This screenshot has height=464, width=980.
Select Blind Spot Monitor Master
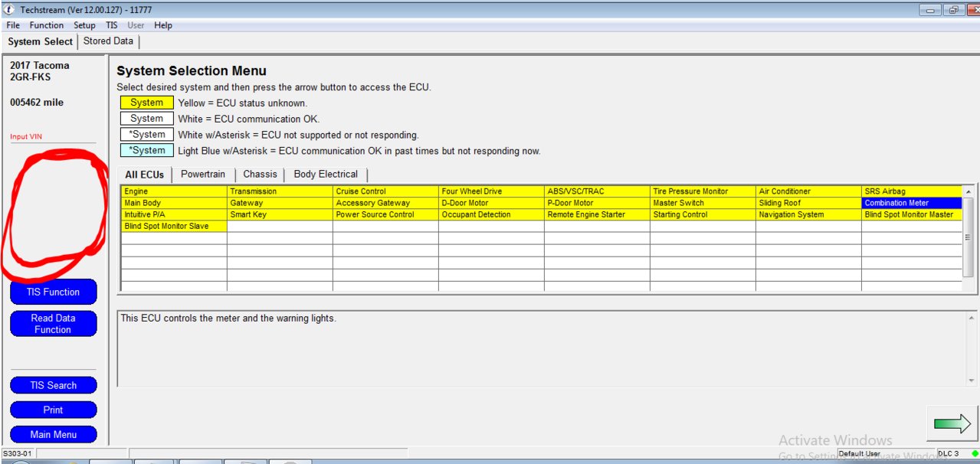coord(912,214)
